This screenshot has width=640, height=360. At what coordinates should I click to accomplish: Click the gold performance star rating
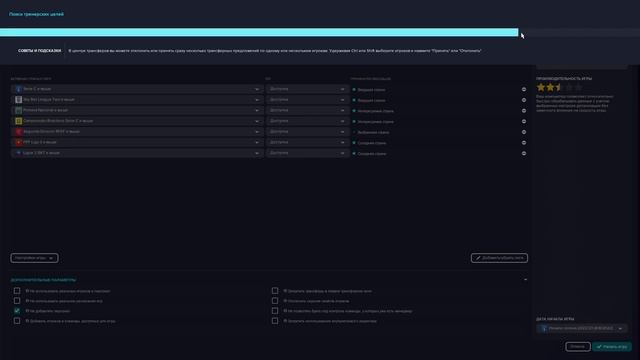559,87
